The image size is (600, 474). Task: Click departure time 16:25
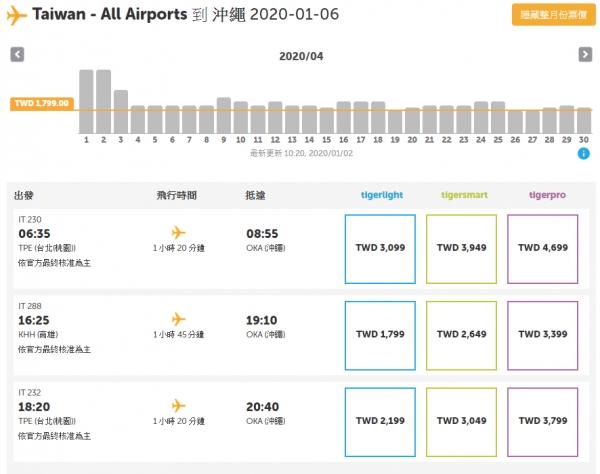point(34,320)
